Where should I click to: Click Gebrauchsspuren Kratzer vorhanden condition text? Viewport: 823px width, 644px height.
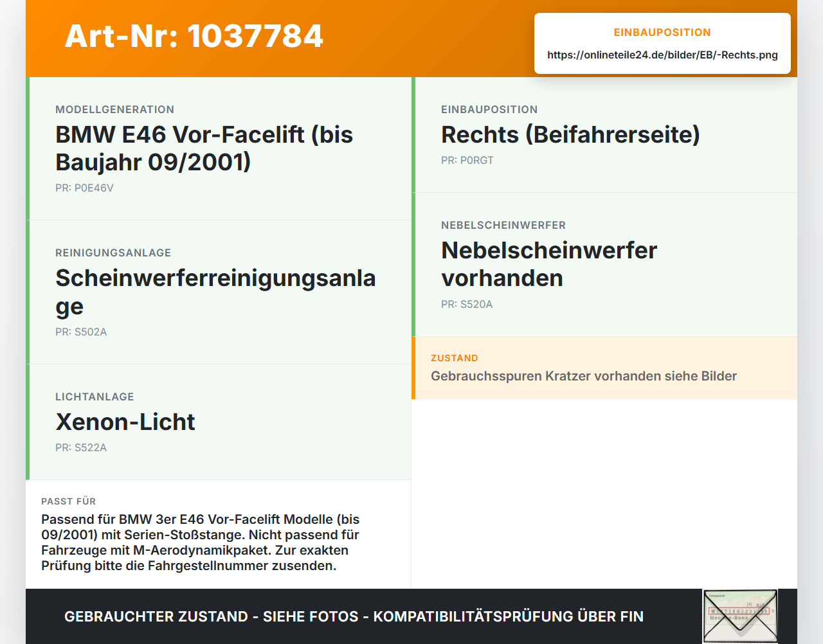point(584,376)
